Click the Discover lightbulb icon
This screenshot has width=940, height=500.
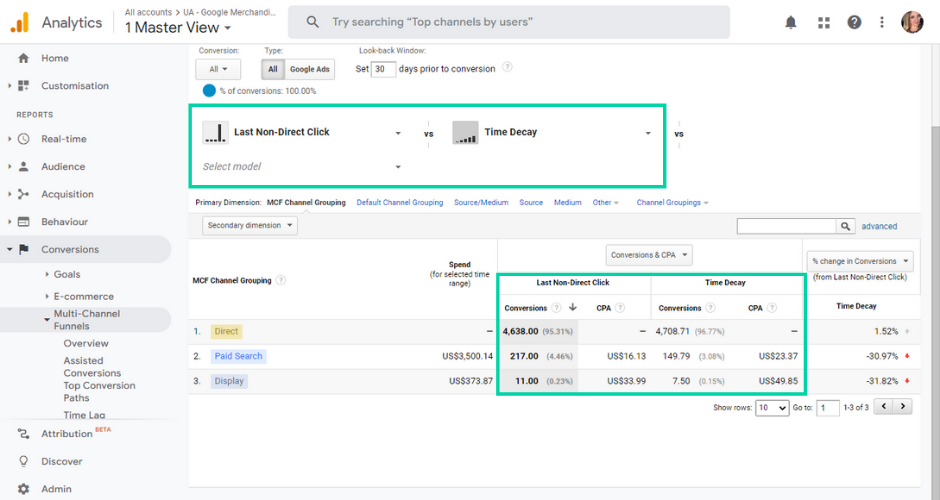click(23, 461)
